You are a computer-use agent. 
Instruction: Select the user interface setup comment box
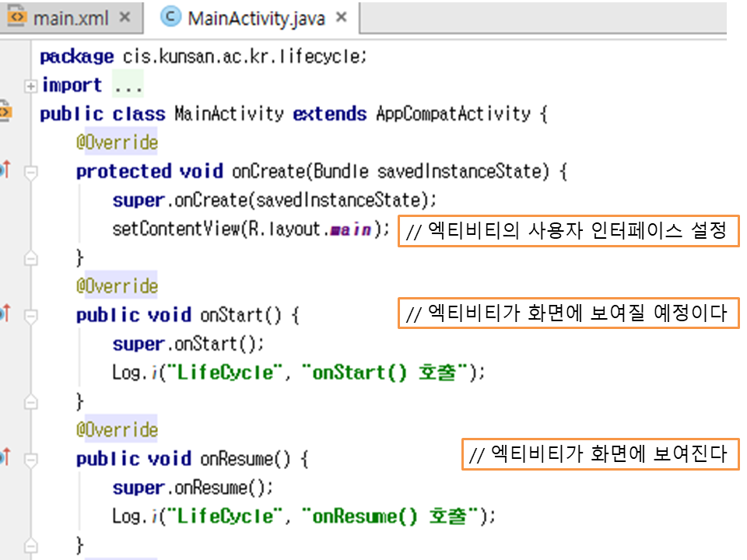pos(568,232)
